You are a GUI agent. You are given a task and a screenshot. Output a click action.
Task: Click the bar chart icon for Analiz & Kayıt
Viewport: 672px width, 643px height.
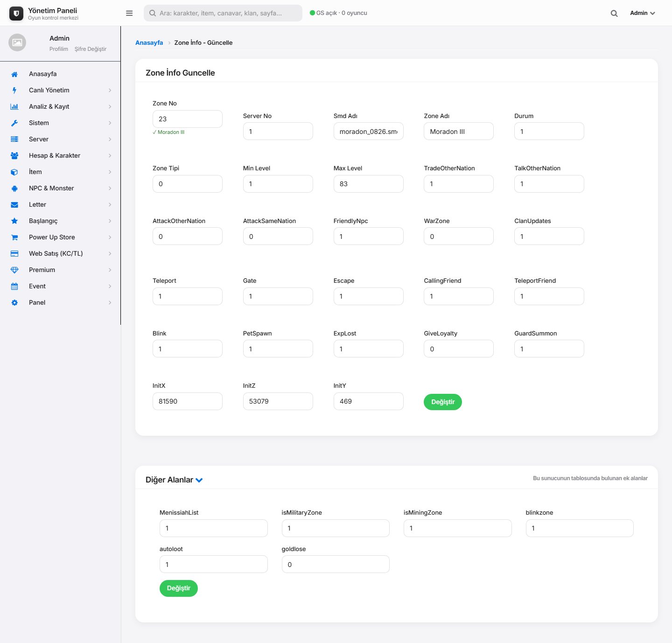(x=14, y=107)
